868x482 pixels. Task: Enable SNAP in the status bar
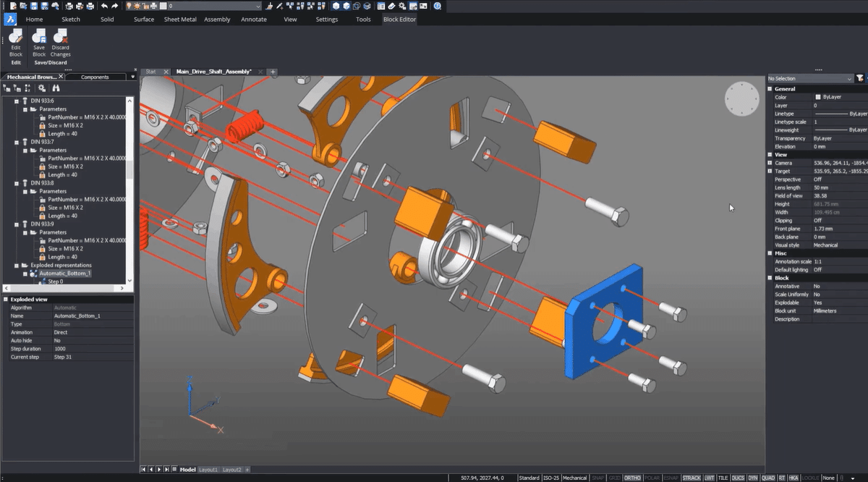(x=597, y=478)
